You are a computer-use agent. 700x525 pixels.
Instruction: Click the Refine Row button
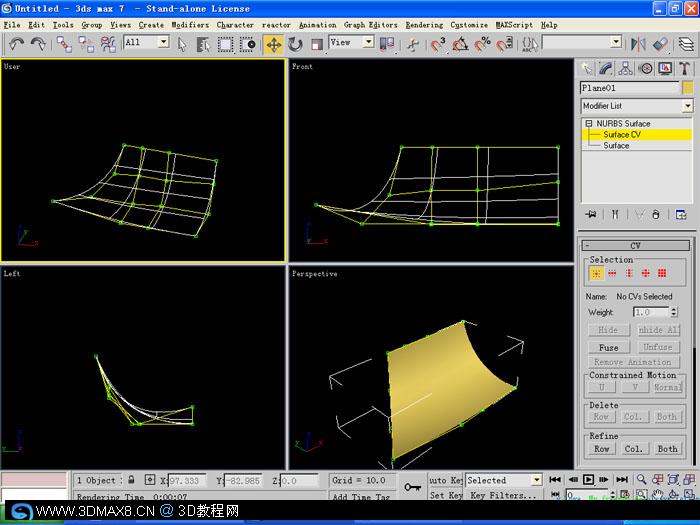[x=601, y=449]
